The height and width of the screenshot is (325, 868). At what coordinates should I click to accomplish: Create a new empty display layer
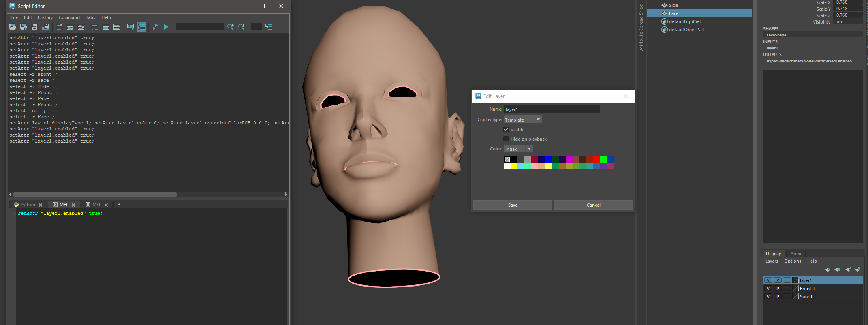pyautogui.click(x=848, y=269)
